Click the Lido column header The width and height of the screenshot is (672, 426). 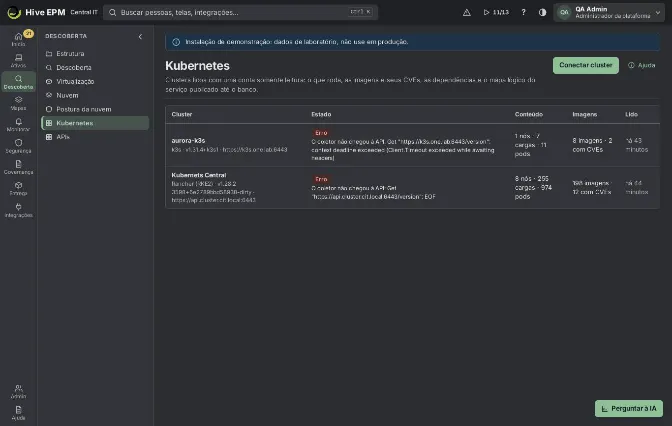tap(631, 114)
